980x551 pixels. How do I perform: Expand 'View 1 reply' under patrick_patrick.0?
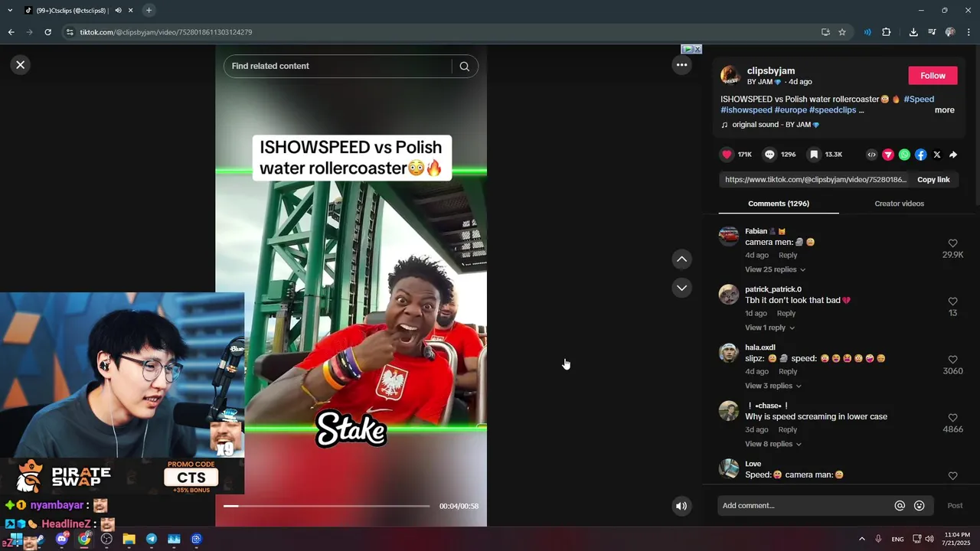(x=769, y=328)
